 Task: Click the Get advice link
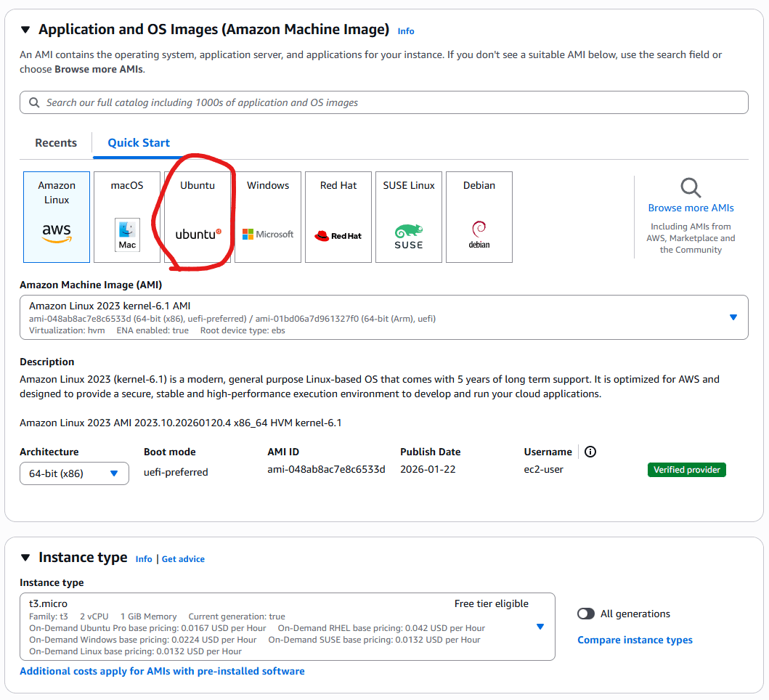point(183,558)
